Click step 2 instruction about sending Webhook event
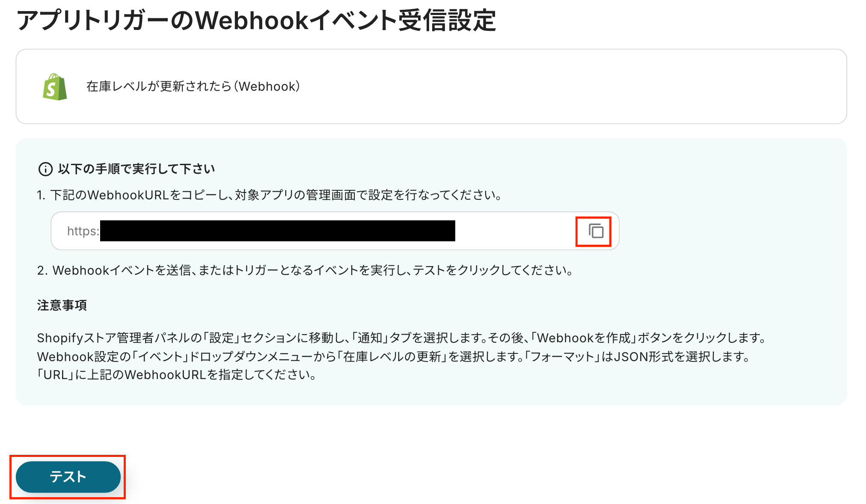This screenshot has width=866, height=504. click(305, 270)
